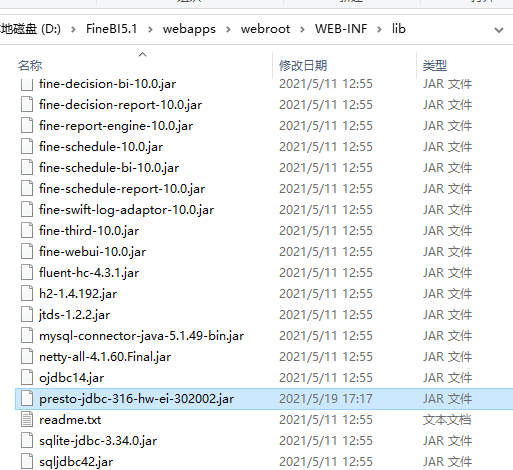Screen dimensions: 513x470
Task: Click the h2-1.4.192.jar file icon
Action: point(27,294)
